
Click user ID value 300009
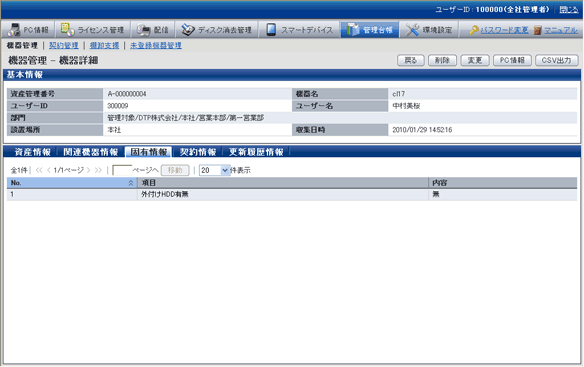[x=118, y=106]
